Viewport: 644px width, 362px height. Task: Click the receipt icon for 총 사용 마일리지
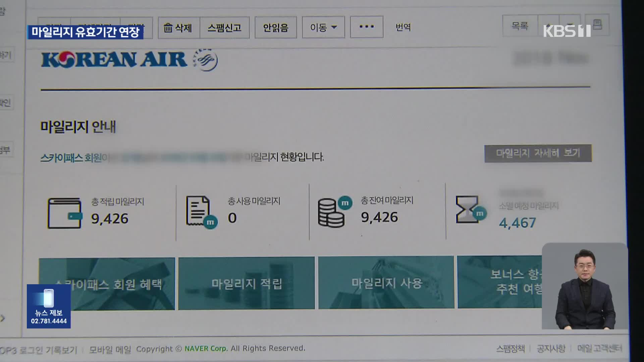pyautogui.click(x=201, y=213)
